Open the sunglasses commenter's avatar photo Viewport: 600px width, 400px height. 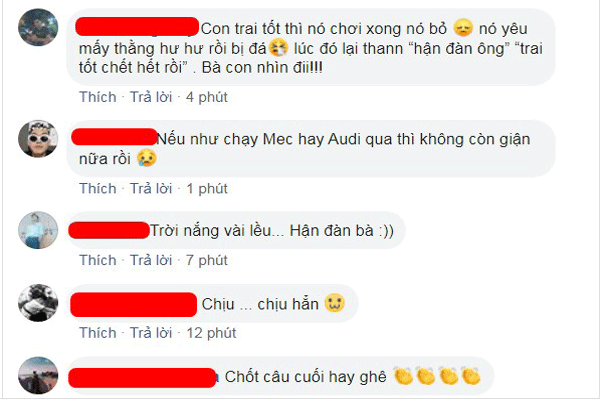[38, 139]
